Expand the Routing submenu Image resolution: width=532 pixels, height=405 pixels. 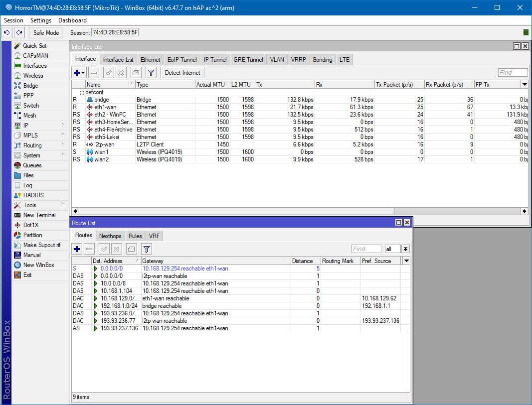click(x=40, y=145)
